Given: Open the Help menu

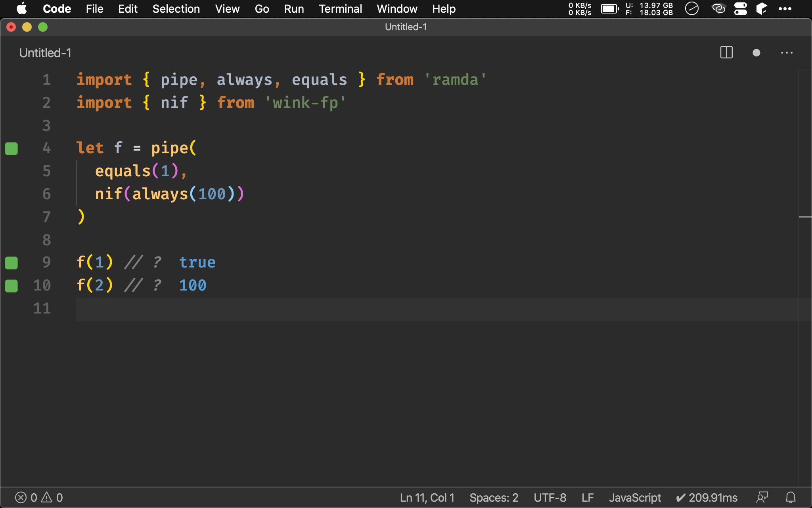Looking at the screenshot, I should coord(444,9).
